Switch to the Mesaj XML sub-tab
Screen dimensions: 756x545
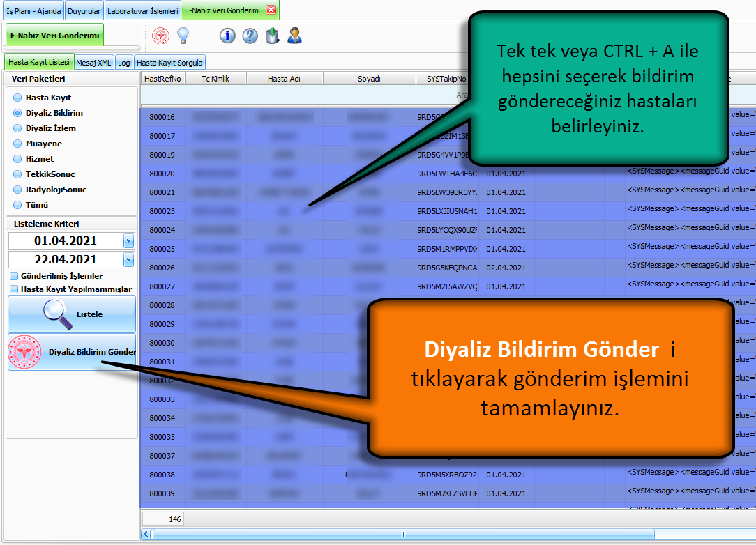(x=93, y=63)
